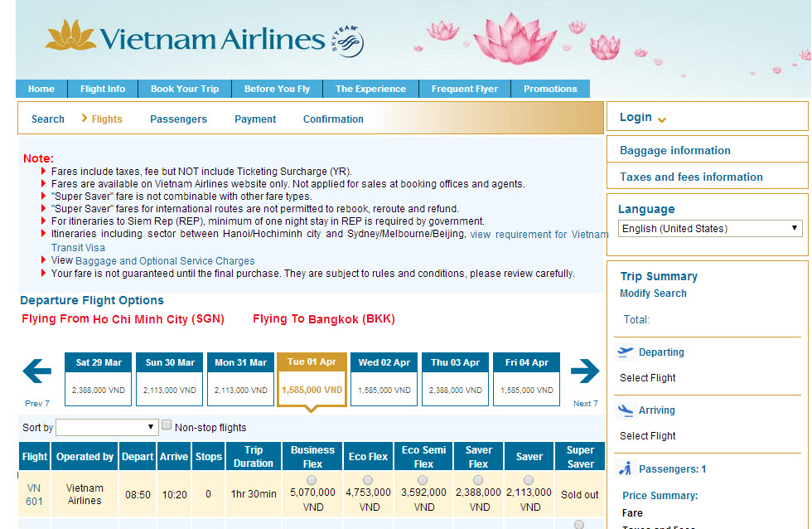Select the Sun 30 Mar date tab
Viewport: 812px width, 529px height.
click(170, 379)
